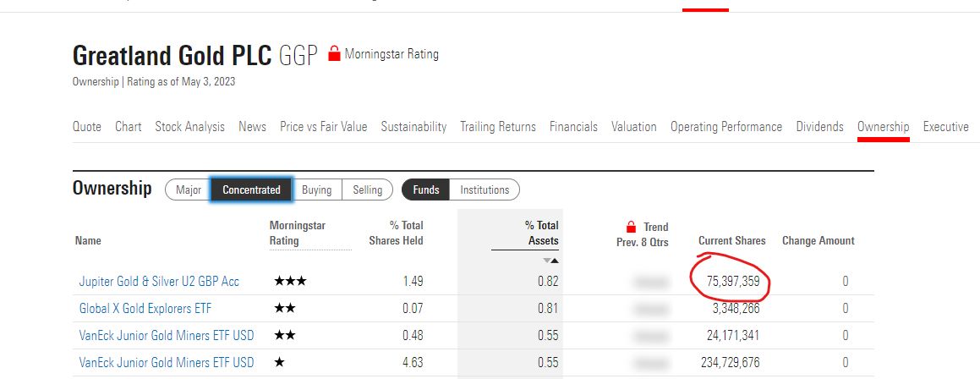
Task: Click the 0.07 shares held value
Action: click(413, 308)
